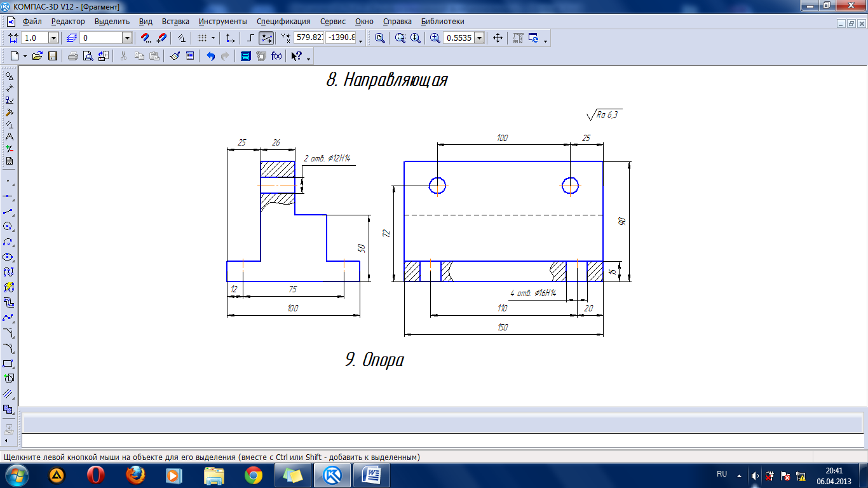Refresh the view image
The image size is (868, 488).
534,38
